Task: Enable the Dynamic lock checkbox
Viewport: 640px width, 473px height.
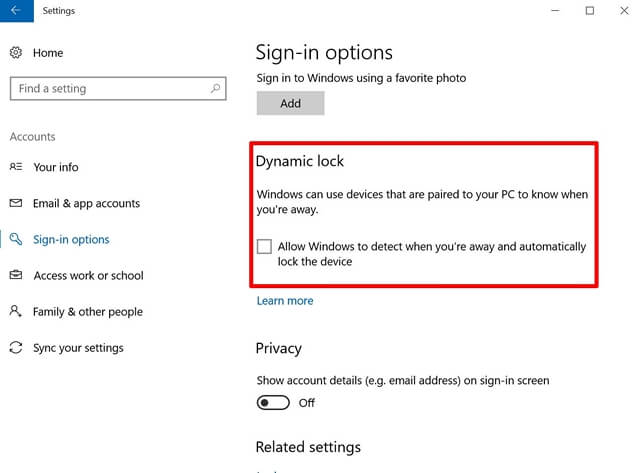Action: (x=264, y=246)
